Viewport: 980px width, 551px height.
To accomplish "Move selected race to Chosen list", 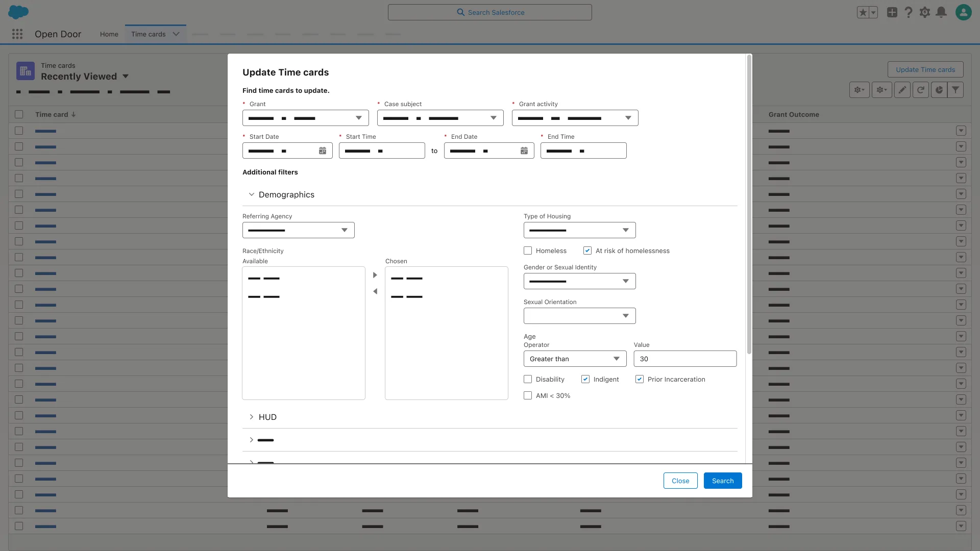I will pyautogui.click(x=375, y=275).
